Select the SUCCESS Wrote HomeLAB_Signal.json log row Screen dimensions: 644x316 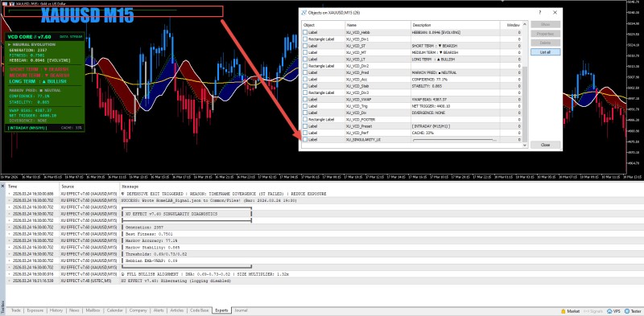[324, 200]
